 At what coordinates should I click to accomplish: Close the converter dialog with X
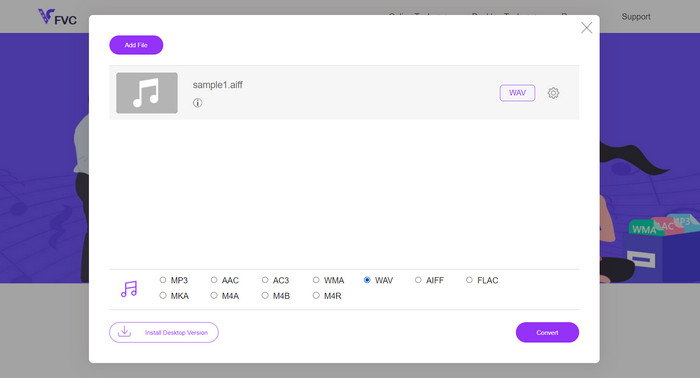[x=587, y=28]
